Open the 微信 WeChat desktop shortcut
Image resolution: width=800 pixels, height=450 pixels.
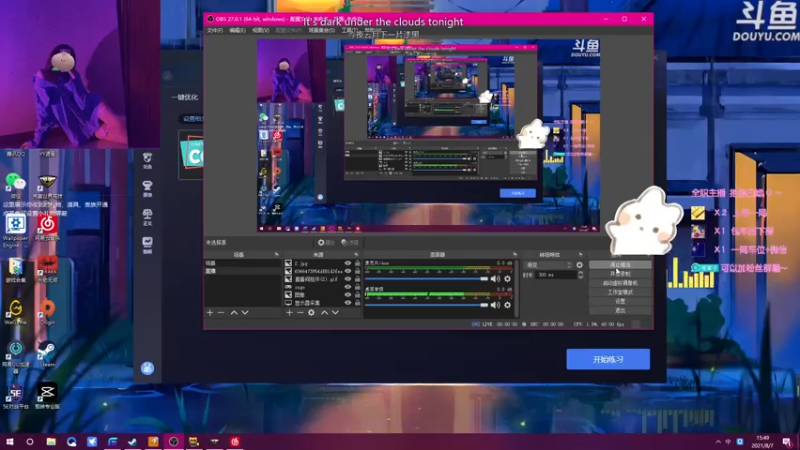point(16,186)
